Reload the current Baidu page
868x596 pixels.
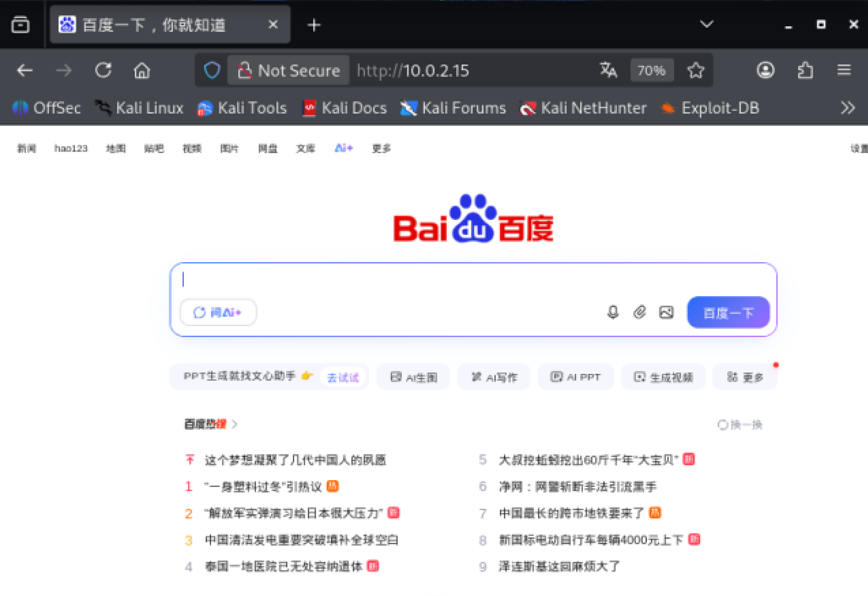[x=103, y=70]
